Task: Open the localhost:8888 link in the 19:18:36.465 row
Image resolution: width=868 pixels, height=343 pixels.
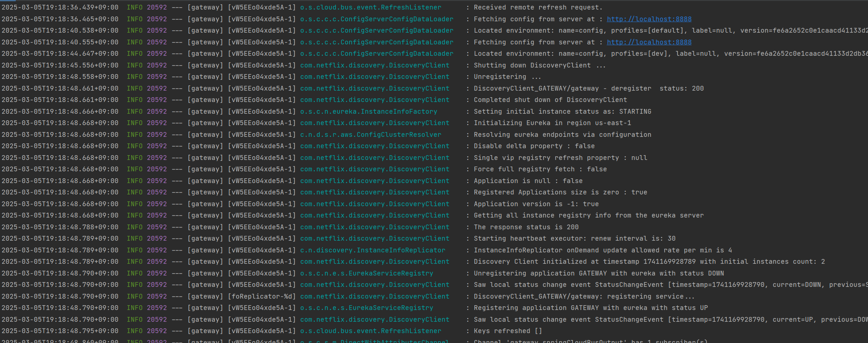Action: pos(649,19)
